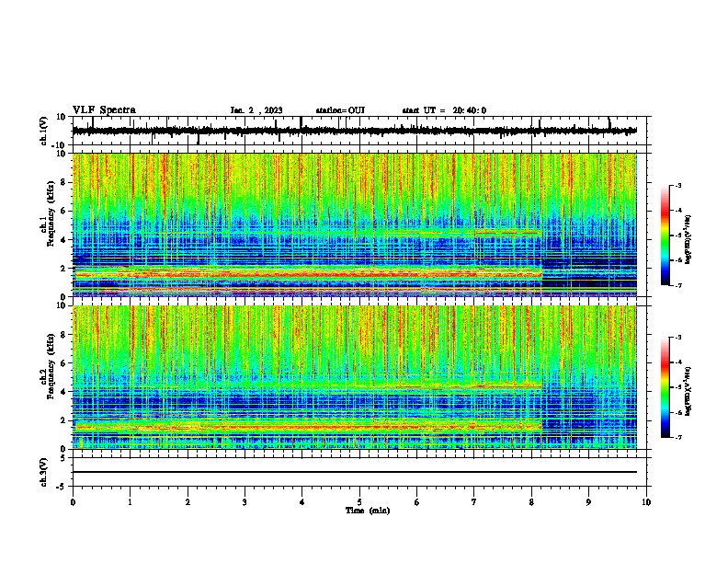Screen dimensions: 728x563
Task: Click the "-5" tick on ch.3(V) axis
Action: click(x=63, y=487)
